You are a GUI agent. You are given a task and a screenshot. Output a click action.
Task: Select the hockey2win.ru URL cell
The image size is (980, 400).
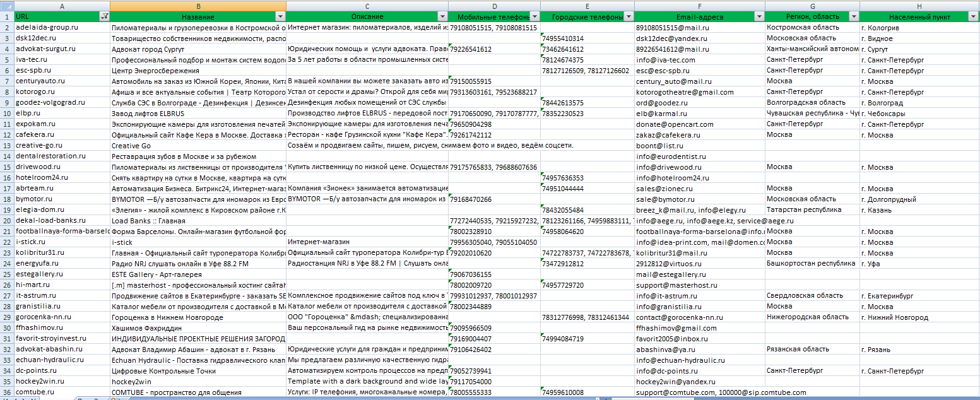[61, 382]
